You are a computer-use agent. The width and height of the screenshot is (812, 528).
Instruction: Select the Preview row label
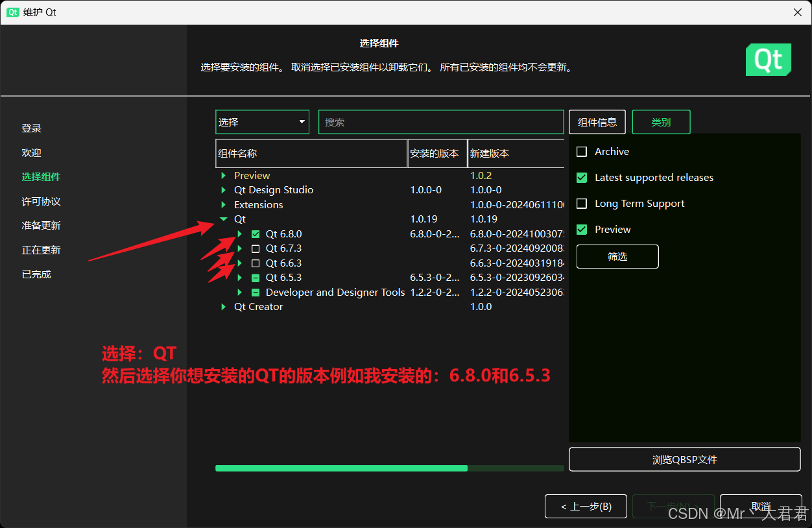252,176
